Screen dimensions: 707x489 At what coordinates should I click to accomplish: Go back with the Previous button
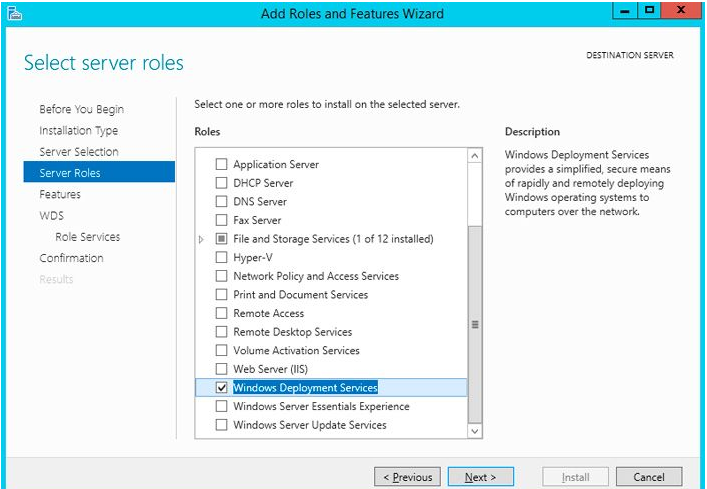coord(408,477)
